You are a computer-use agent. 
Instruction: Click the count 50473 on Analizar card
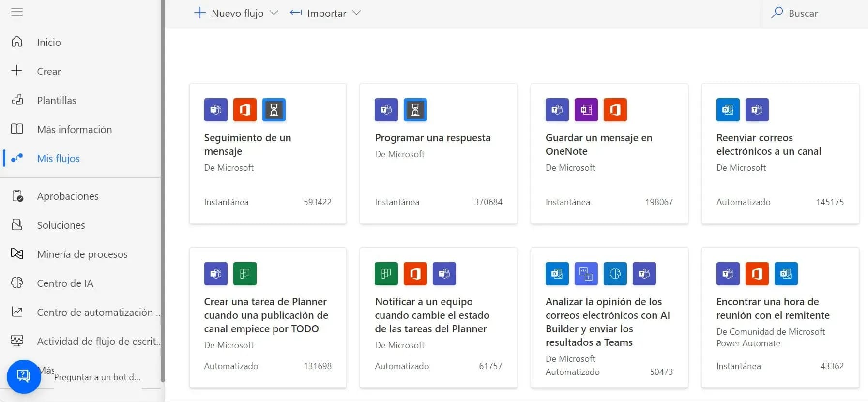661,372
